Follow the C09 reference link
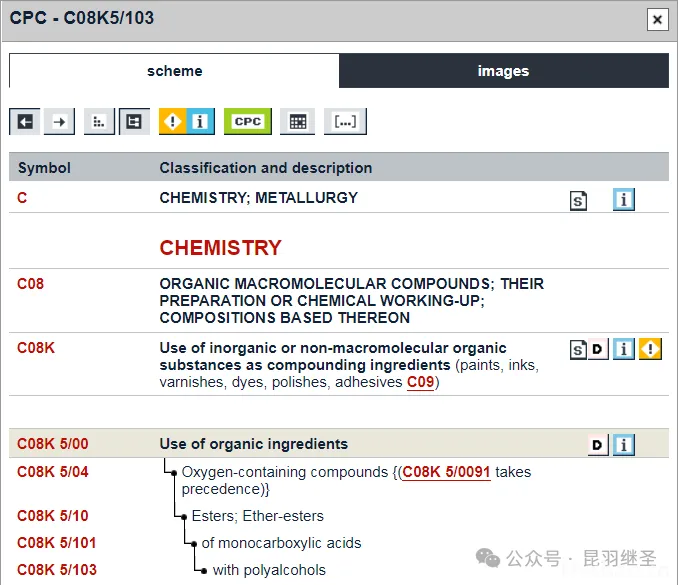 click(420, 382)
